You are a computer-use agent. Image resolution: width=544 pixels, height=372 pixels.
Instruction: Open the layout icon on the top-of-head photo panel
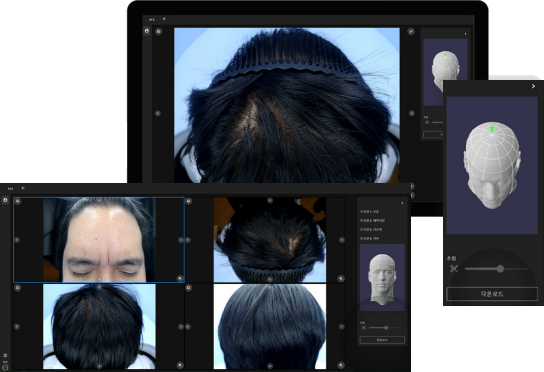pyautogui.click(x=18, y=288)
